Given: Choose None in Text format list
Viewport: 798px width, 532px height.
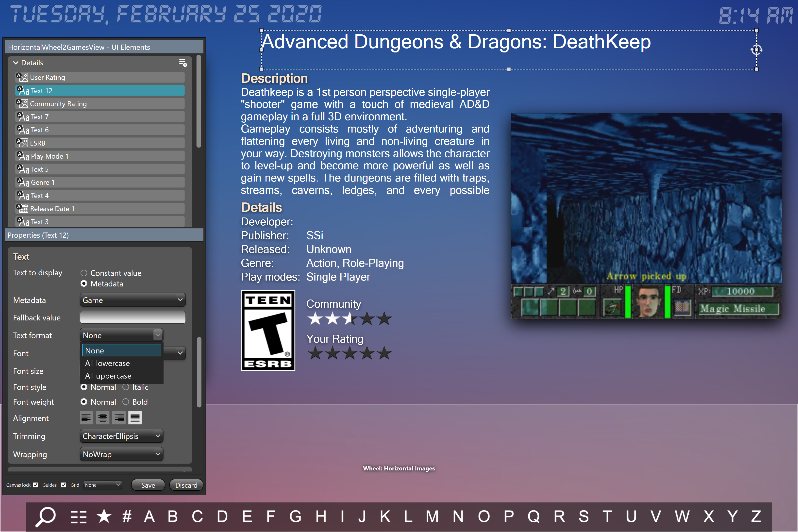Looking at the screenshot, I should pos(121,350).
